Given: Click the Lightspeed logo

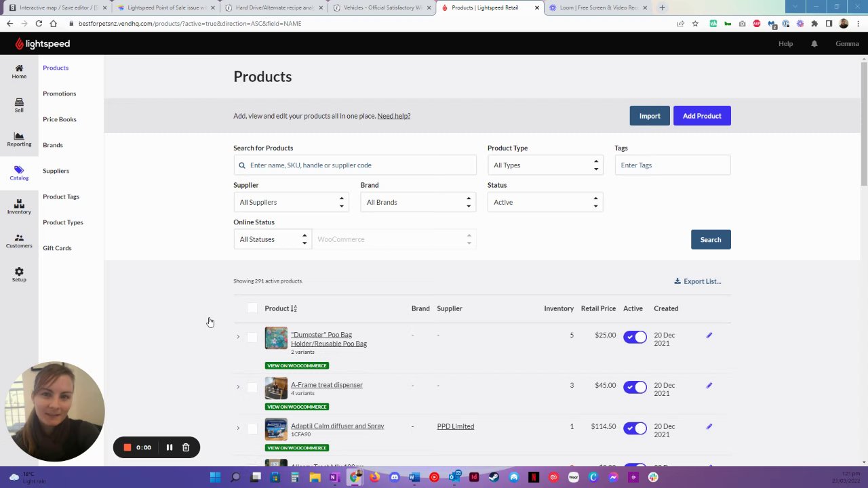Looking at the screenshot, I should 43,43.
